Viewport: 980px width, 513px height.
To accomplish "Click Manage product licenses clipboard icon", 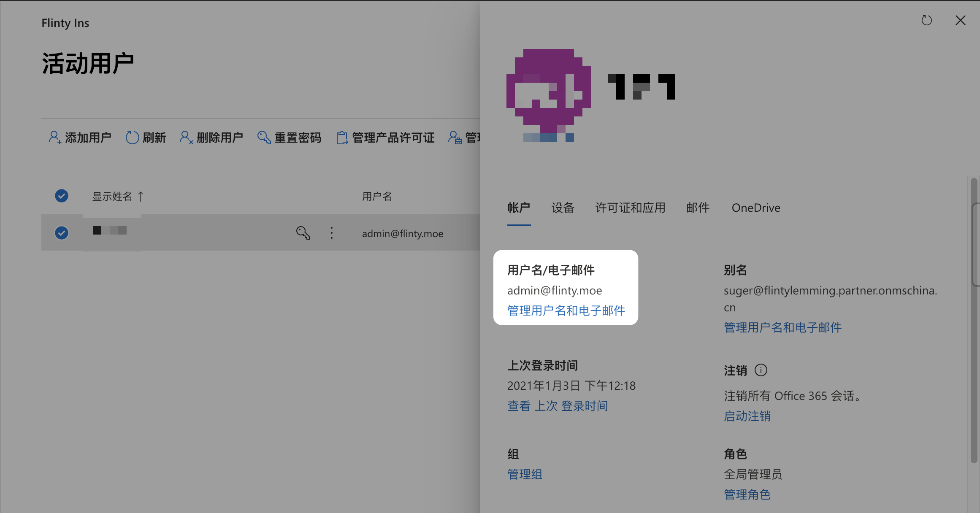I will [342, 138].
